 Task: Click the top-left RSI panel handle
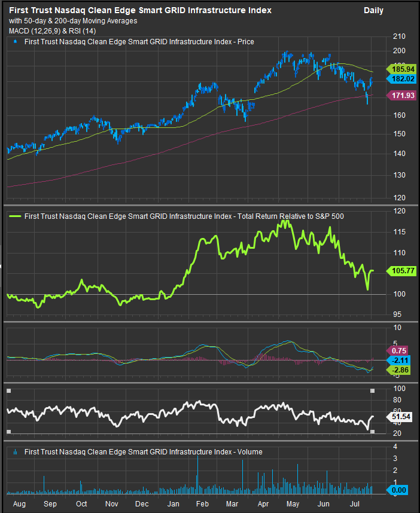coord(9,391)
